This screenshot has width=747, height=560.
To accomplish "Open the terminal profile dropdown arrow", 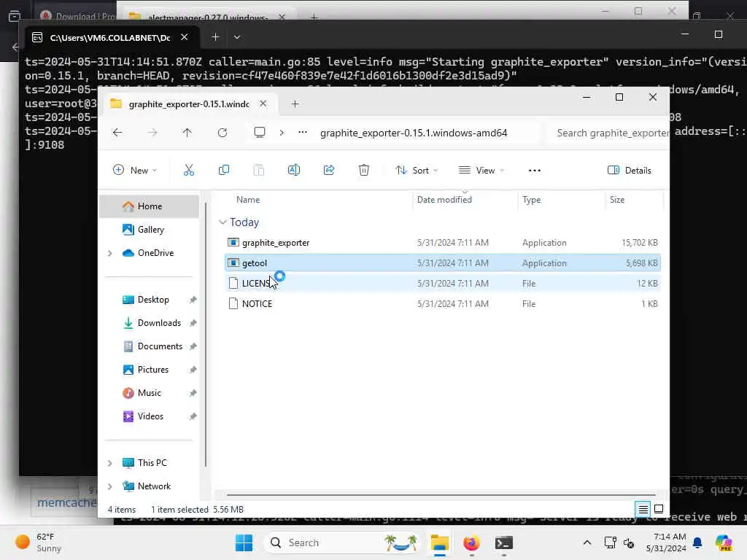I will [x=237, y=36].
